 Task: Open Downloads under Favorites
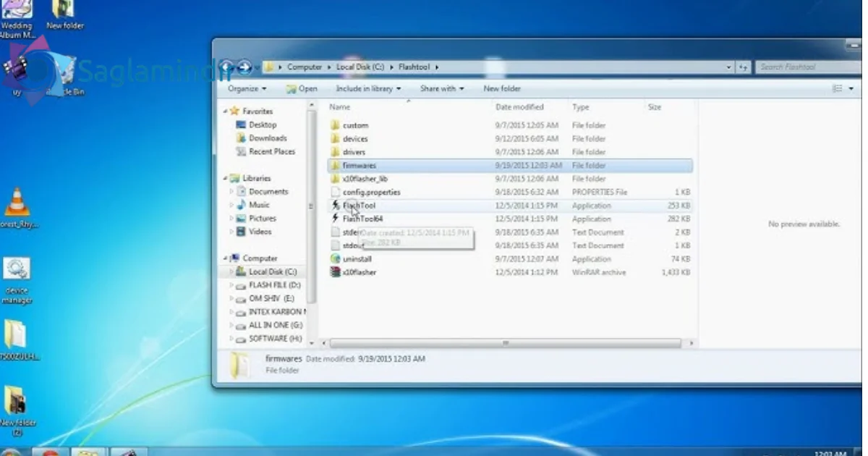point(268,138)
